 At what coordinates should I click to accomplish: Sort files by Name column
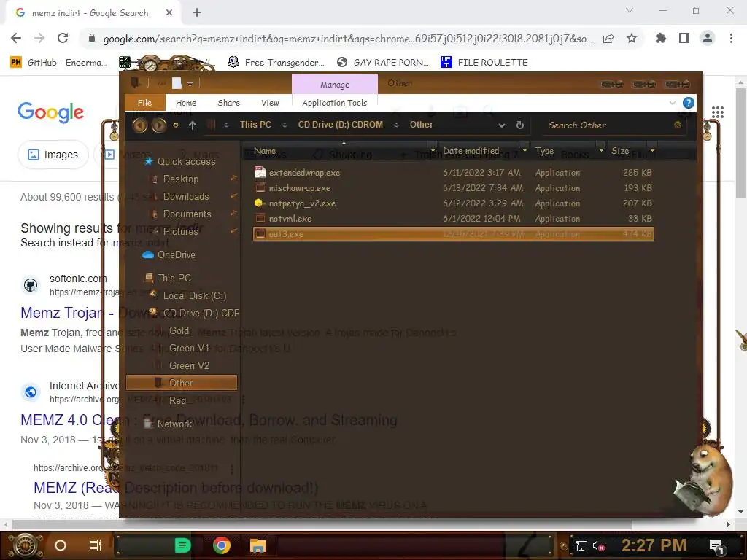click(x=265, y=151)
